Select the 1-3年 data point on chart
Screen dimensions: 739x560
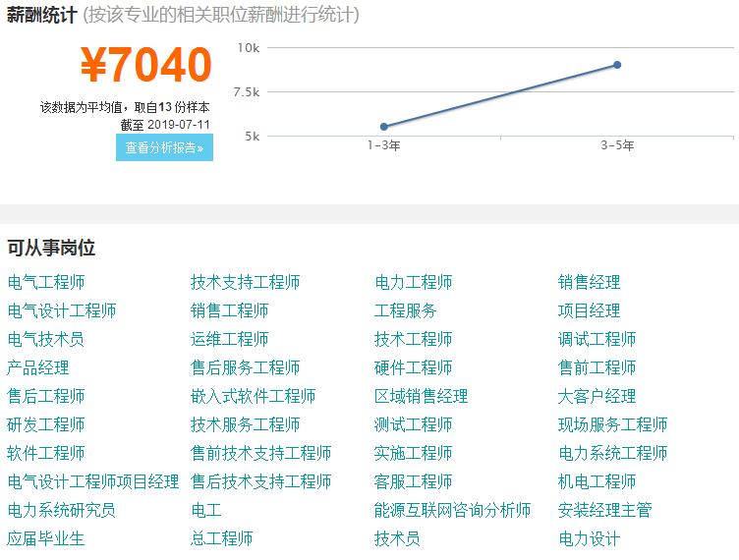coord(384,126)
